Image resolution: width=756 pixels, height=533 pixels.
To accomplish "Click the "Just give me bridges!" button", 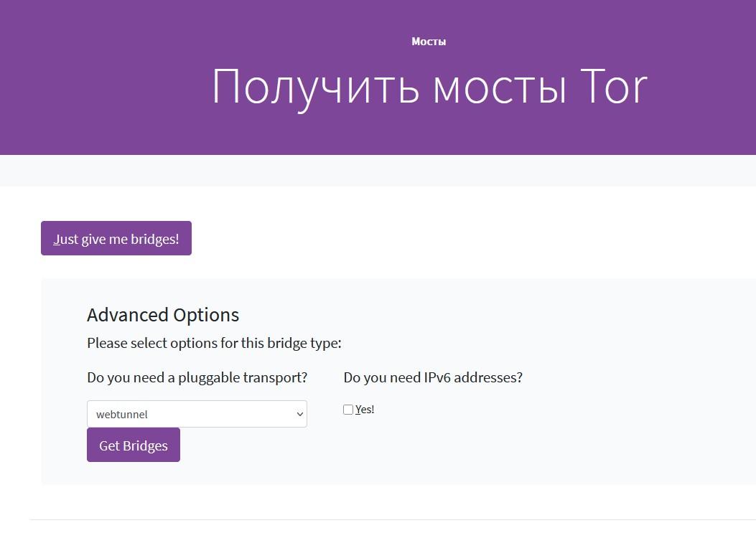I will click(116, 238).
